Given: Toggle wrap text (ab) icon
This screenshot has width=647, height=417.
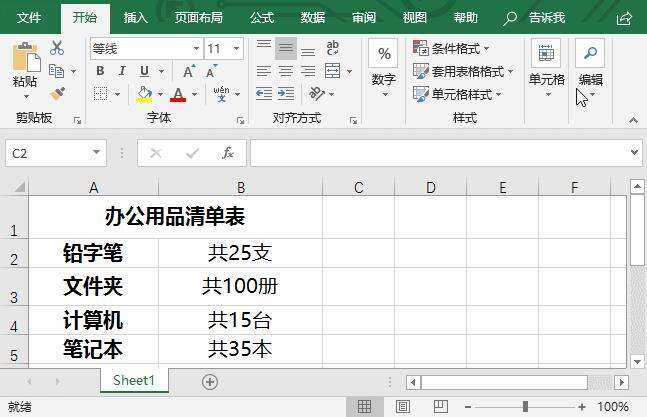Looking at the screenshot, I should tap(332, 48).
